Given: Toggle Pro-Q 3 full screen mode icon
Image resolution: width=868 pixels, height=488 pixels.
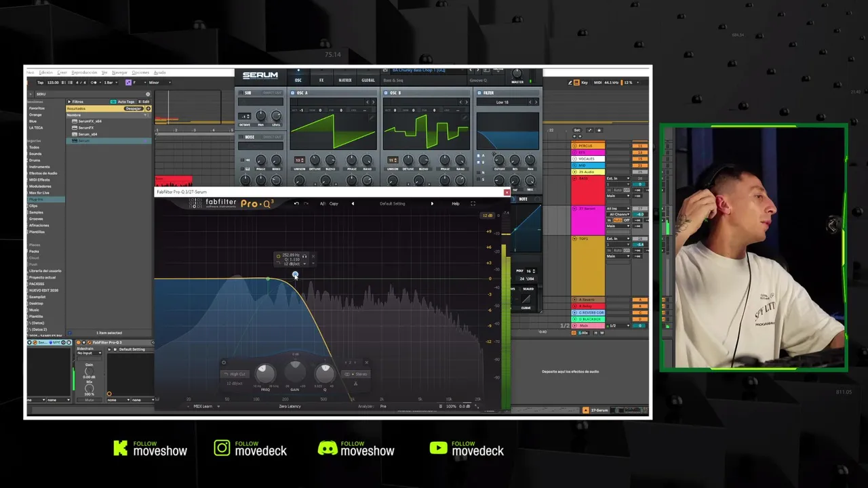Looking at the screenshot, I should pos(473,203).
